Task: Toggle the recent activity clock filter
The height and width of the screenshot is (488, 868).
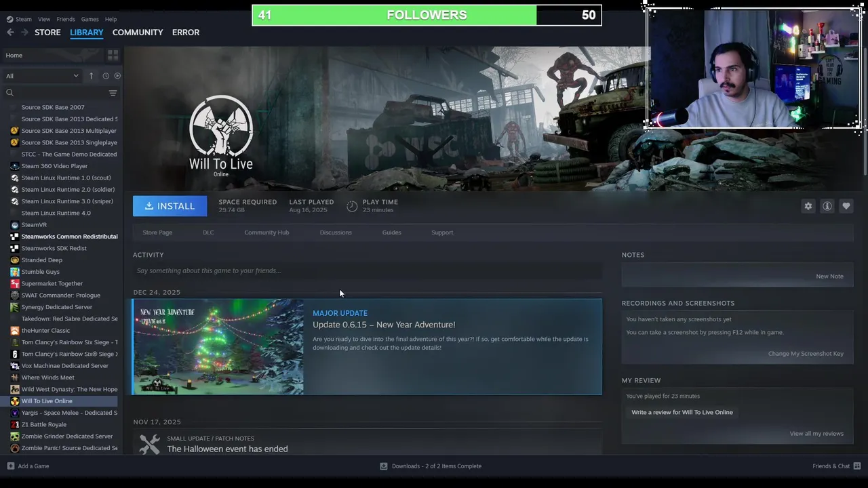Action: [106, 76]
